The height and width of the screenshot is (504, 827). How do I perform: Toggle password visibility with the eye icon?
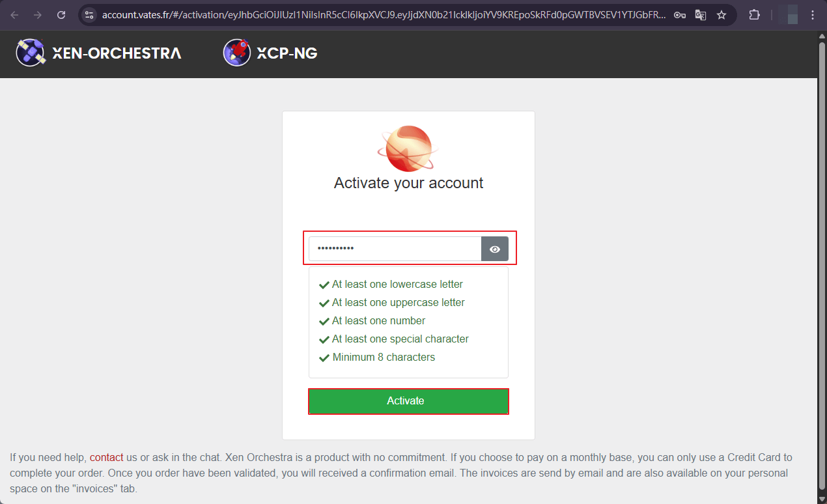(495, 249)
